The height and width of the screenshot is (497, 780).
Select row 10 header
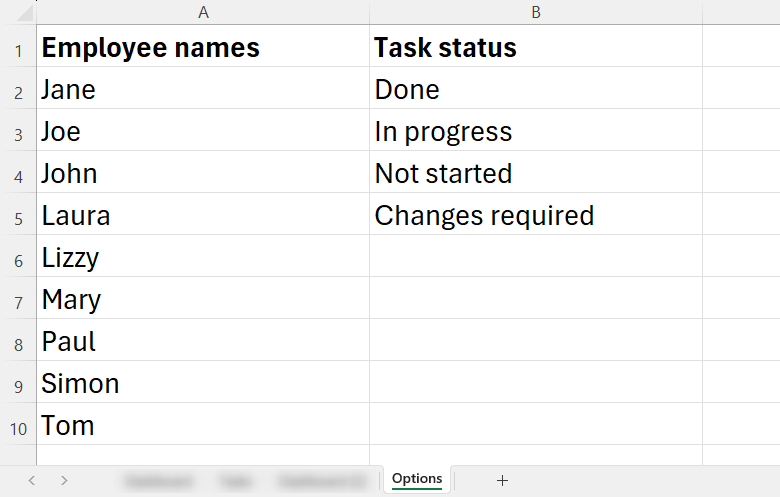(x=18, y=428)
